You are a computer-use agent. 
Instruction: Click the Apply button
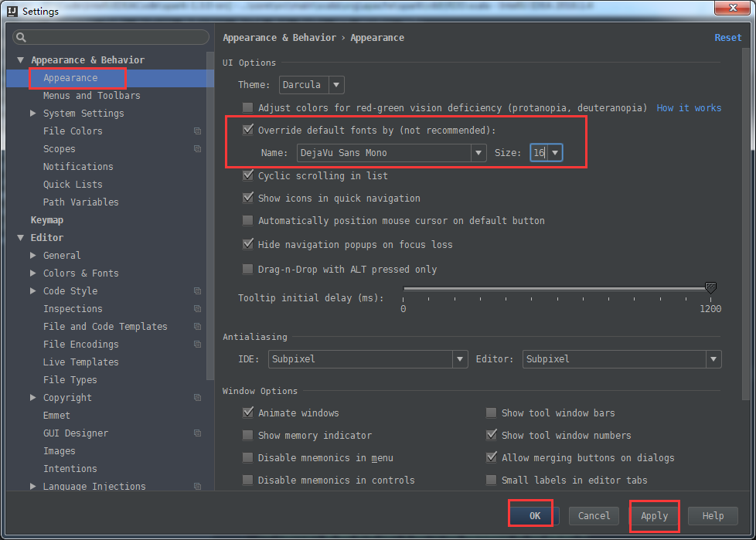(x=654, y=516)
